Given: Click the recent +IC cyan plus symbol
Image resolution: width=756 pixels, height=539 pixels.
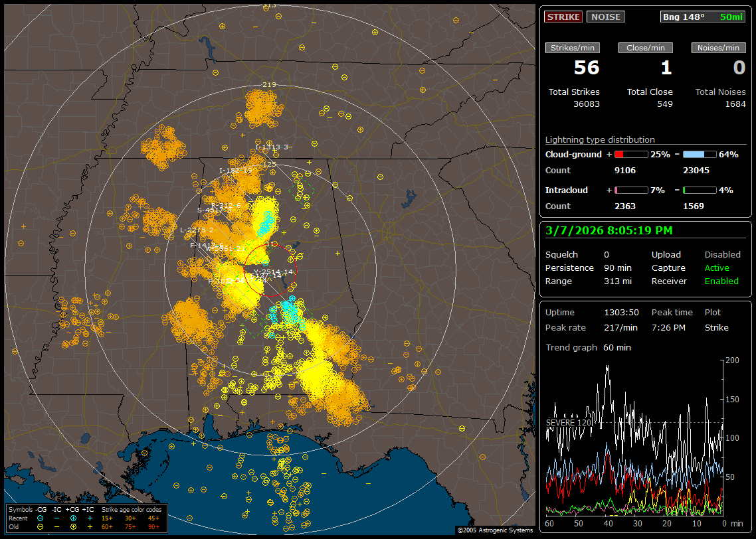Looking at the screenshot, I should click(x=90, y=518).
